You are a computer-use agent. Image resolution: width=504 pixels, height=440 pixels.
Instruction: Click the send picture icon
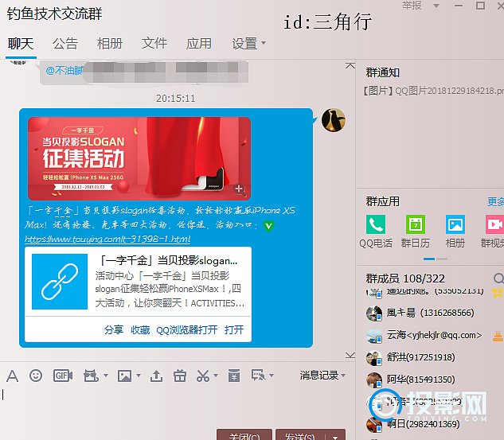[x=124, y=376]
